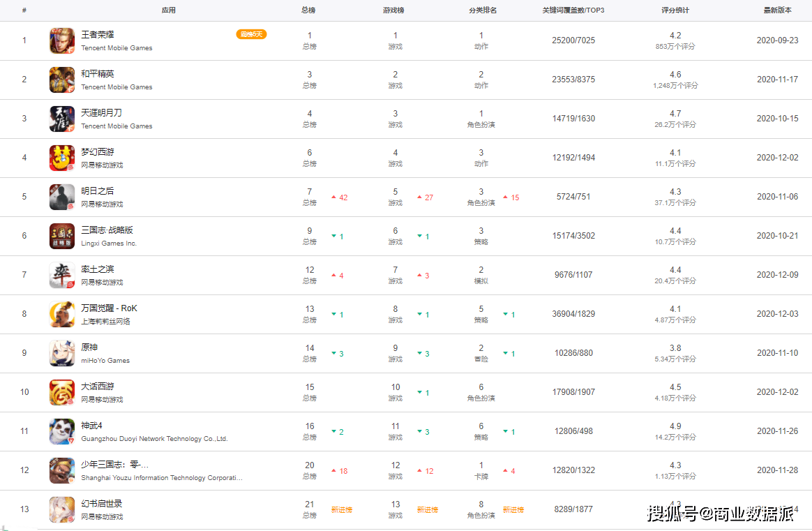Click the 评分统计 column header

pos(675,10)
